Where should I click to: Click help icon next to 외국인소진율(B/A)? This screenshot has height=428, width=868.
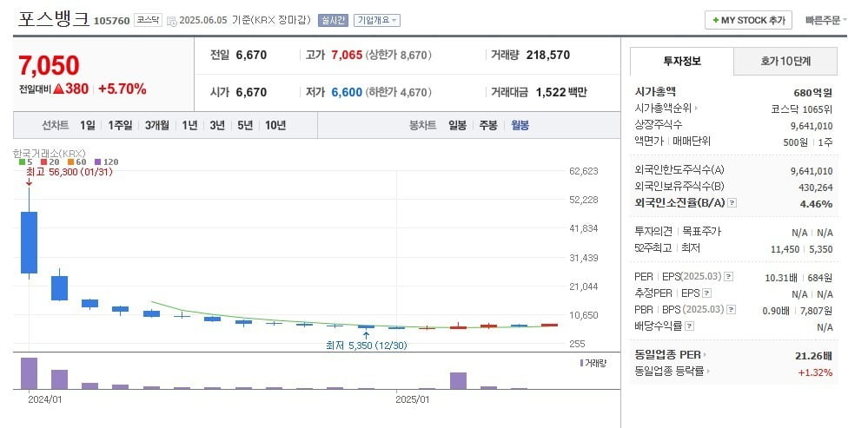tap(732, 203)
